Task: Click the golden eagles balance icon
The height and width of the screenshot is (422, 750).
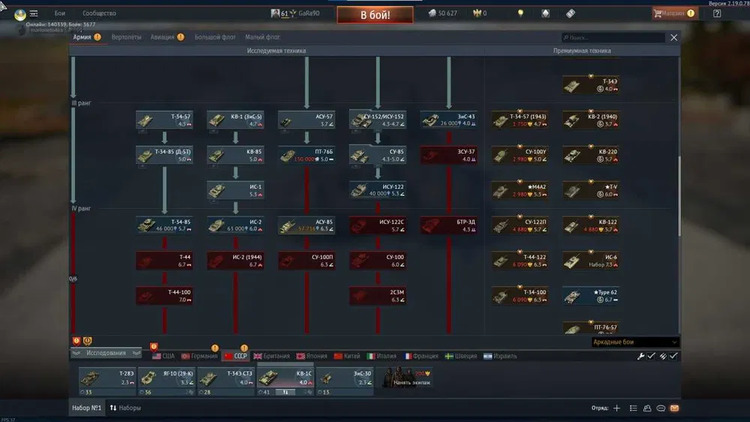Action: (x=480, y=13)
